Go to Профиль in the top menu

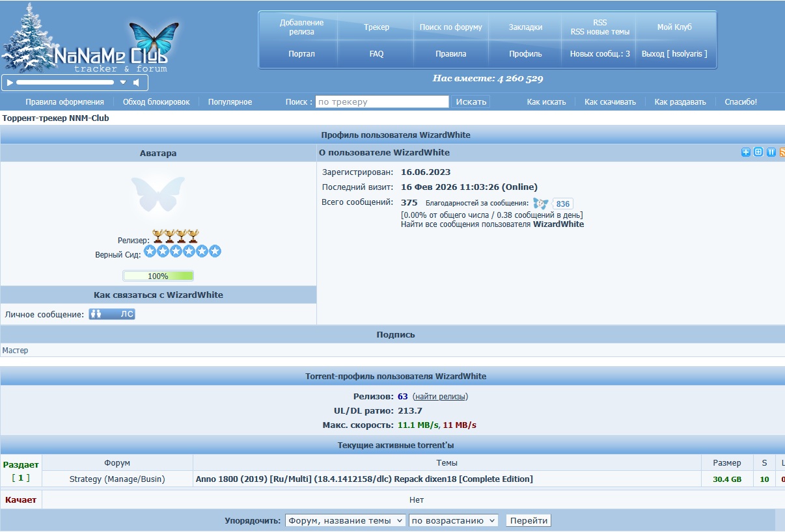point(525,54)
